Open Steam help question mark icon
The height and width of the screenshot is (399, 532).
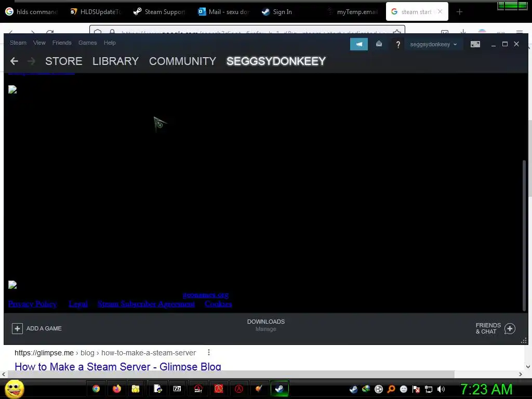click(398, 44)
